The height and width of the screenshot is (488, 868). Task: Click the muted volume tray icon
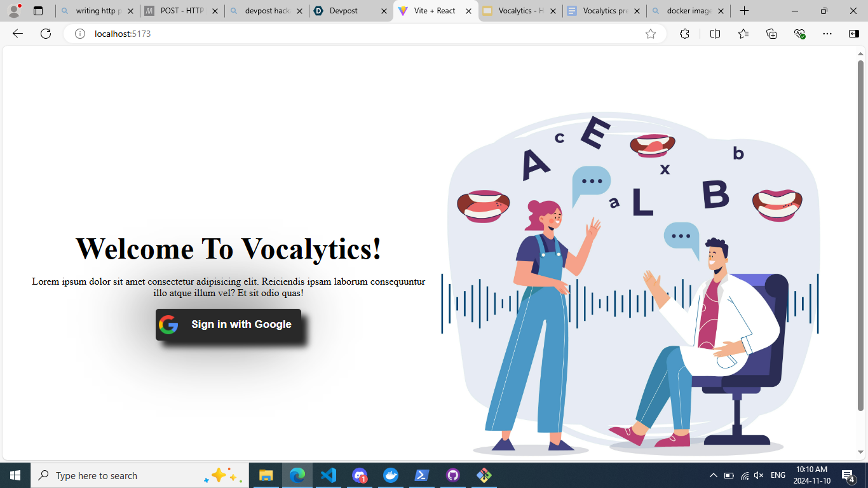pyautogui.click(x=759, y=475)
